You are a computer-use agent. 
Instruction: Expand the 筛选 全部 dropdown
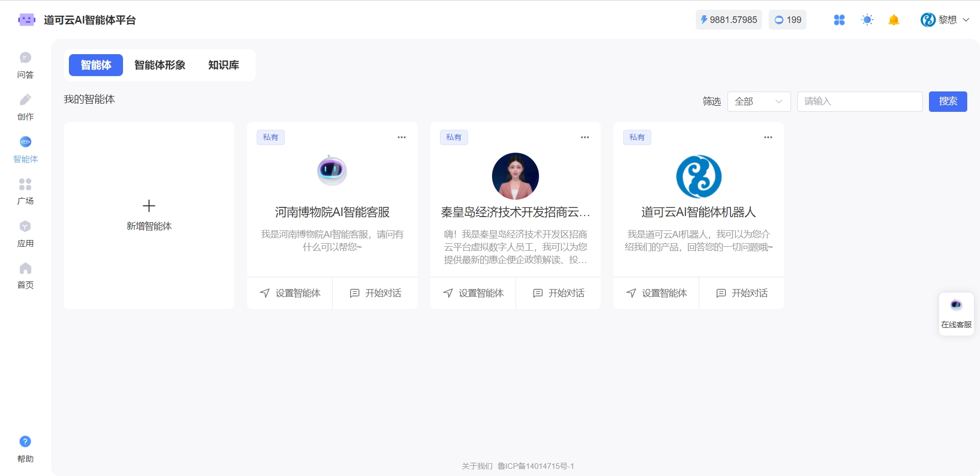[758, 102]
